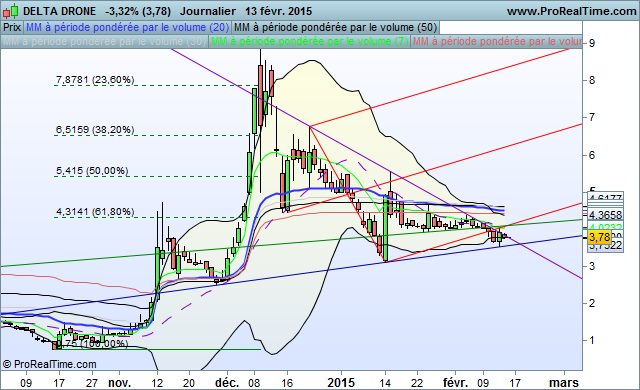This screenshot has width=640, height=390.
Task: Select the 5,415 (50,00%) Fibonacci level label
Action: pos(92,171)
